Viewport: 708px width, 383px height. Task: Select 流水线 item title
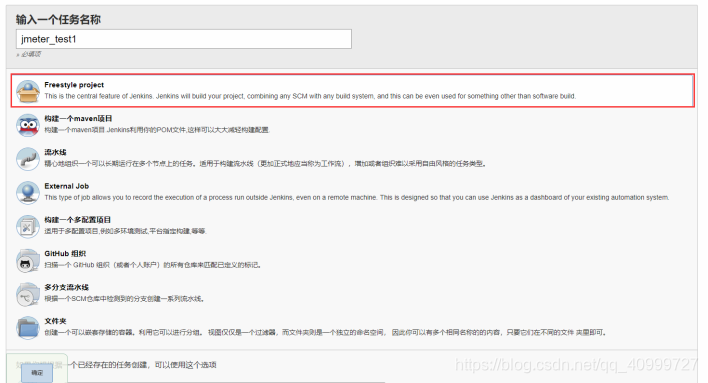tap(55, 152)
